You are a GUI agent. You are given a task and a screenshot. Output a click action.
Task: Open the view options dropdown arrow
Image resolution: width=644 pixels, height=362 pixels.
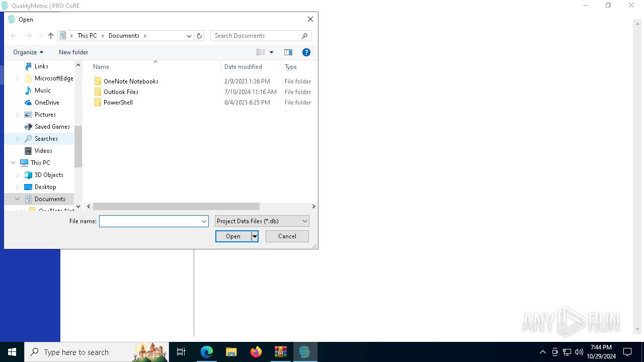(x=272, y=52)
